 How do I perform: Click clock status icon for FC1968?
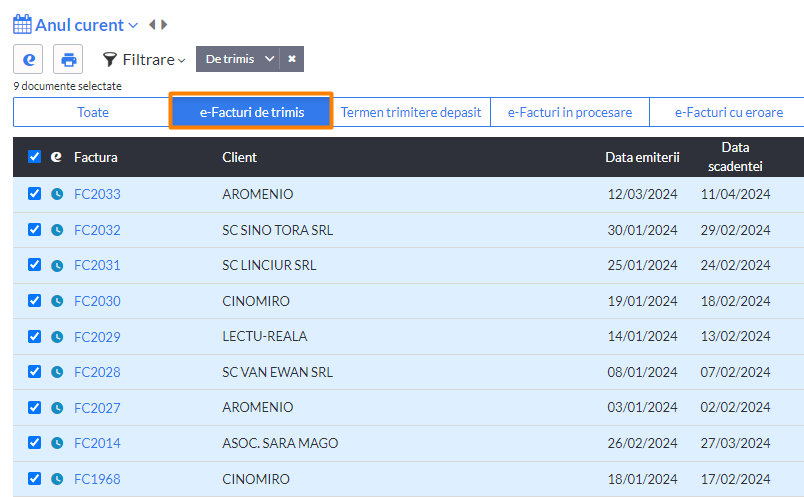57,479
